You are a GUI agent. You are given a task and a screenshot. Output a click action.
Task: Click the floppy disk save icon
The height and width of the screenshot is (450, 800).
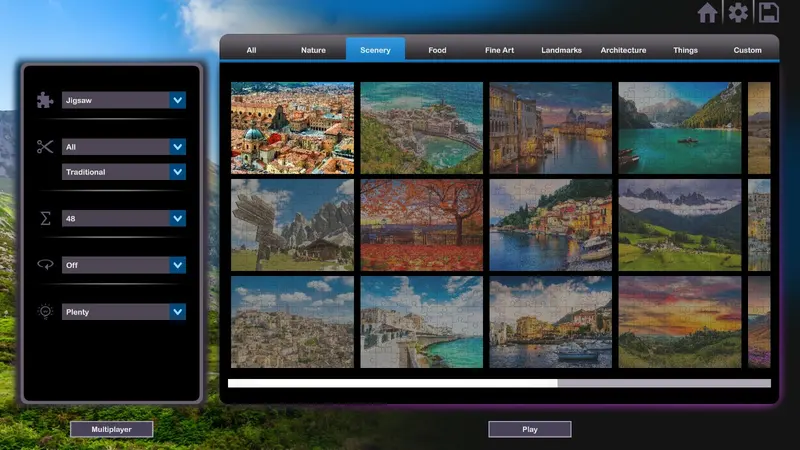tap(768, 13)
